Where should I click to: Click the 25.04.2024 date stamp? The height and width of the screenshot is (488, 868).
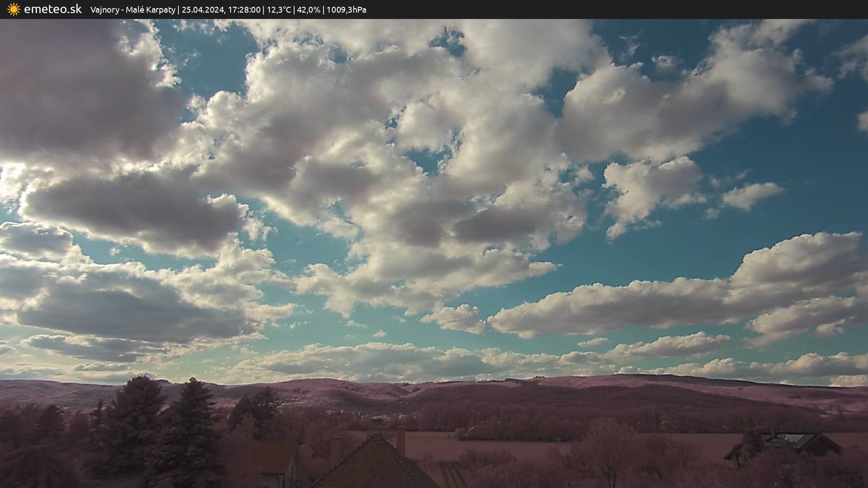pos(203,9)
